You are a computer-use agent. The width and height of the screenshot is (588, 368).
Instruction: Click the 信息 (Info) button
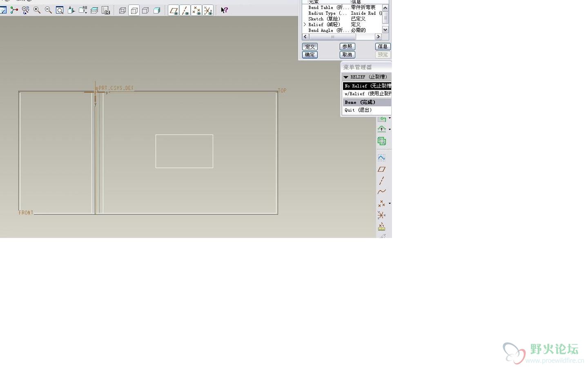(x=383, y=47)
